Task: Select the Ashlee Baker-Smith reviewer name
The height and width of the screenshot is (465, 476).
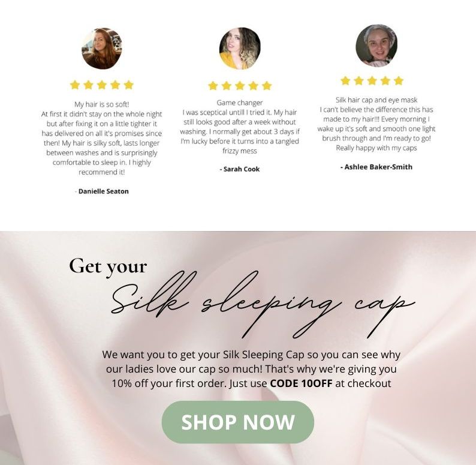Action: click(378, 167)
